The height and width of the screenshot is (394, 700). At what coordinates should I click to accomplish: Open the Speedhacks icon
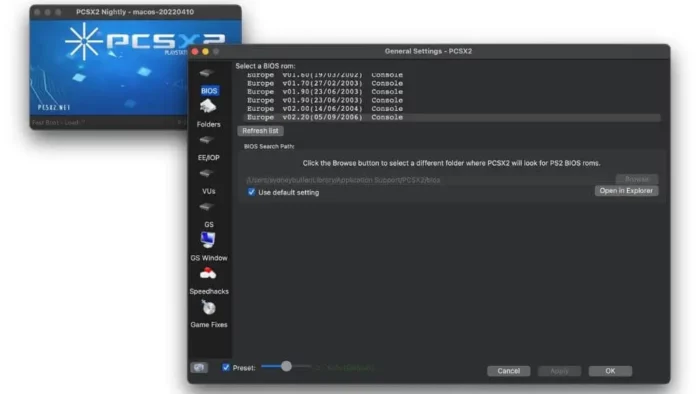pyautogui.click(x=208, y=274)
